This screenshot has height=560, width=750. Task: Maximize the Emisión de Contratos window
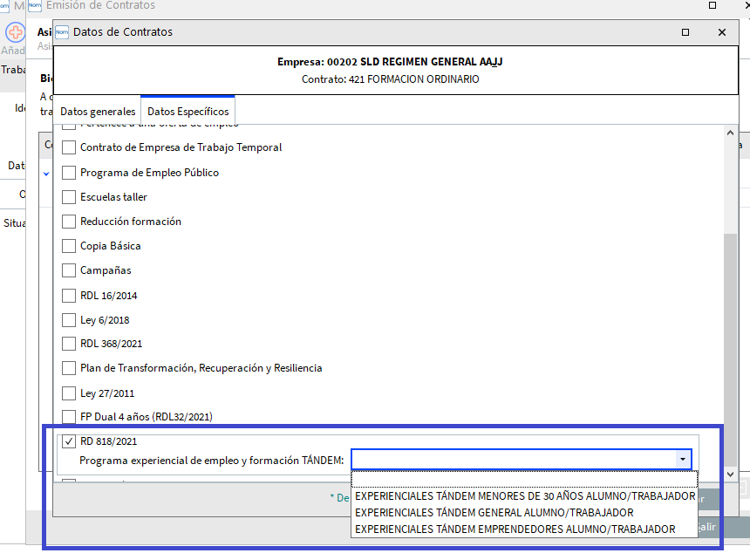coord(712,5)
